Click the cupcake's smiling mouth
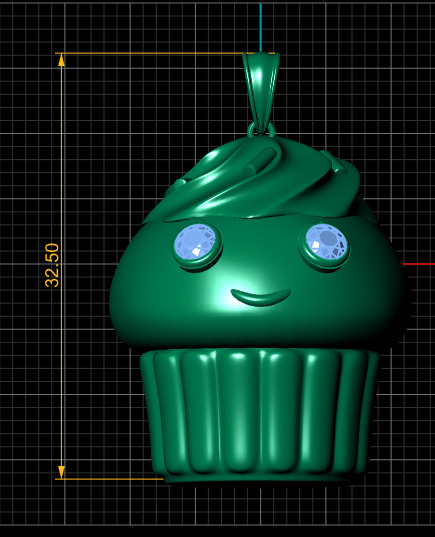Viewport: 435px width, 537px height. (x=261, y=297)
